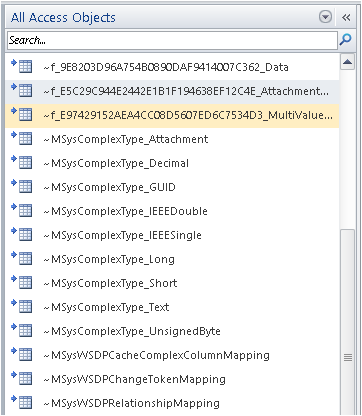This screenshot has width=362, height=416.
Task: Click the vertical scrollbar thumb
Action: point(348,322)
